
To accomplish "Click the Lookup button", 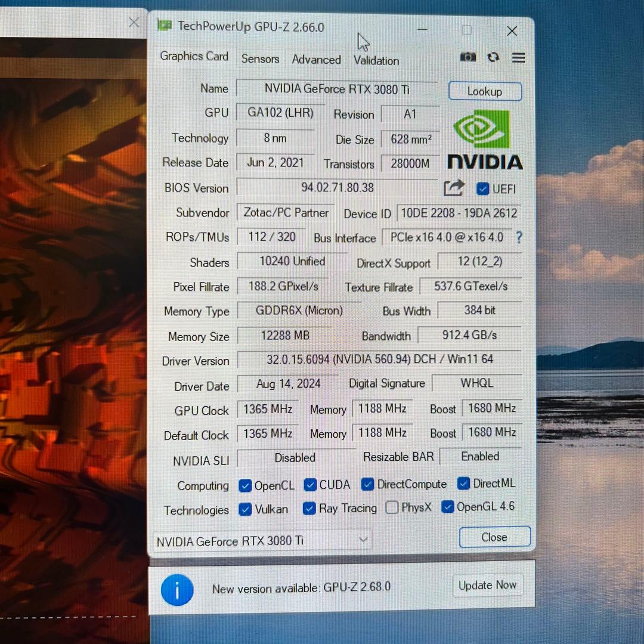I will click(485, 91).
